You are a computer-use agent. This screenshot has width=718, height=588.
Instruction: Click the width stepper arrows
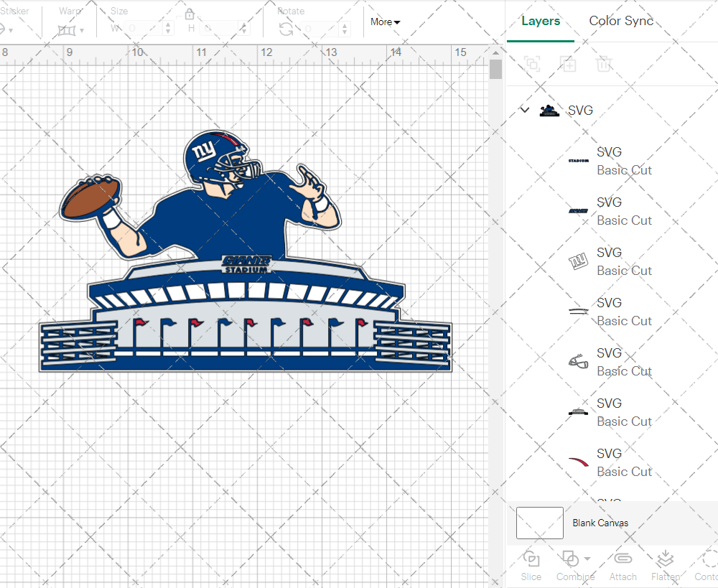(x=168, y=29)
